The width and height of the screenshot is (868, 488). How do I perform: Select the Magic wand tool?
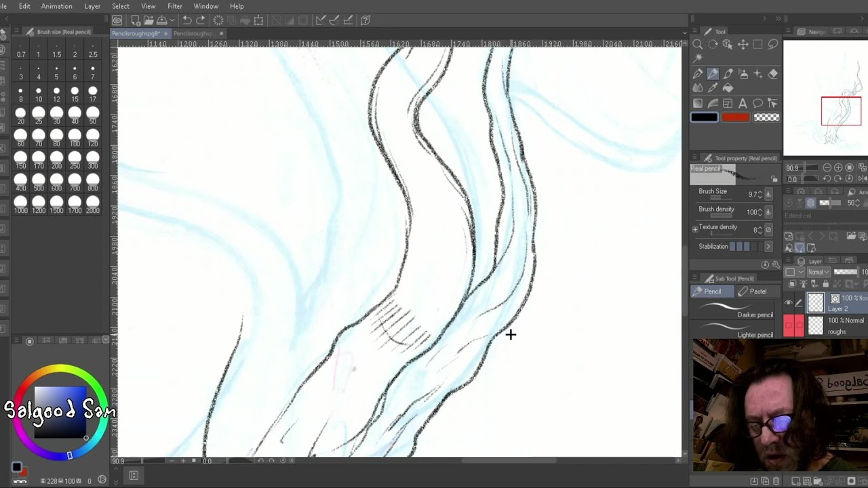pyautogui.click(x=698, y=58)
